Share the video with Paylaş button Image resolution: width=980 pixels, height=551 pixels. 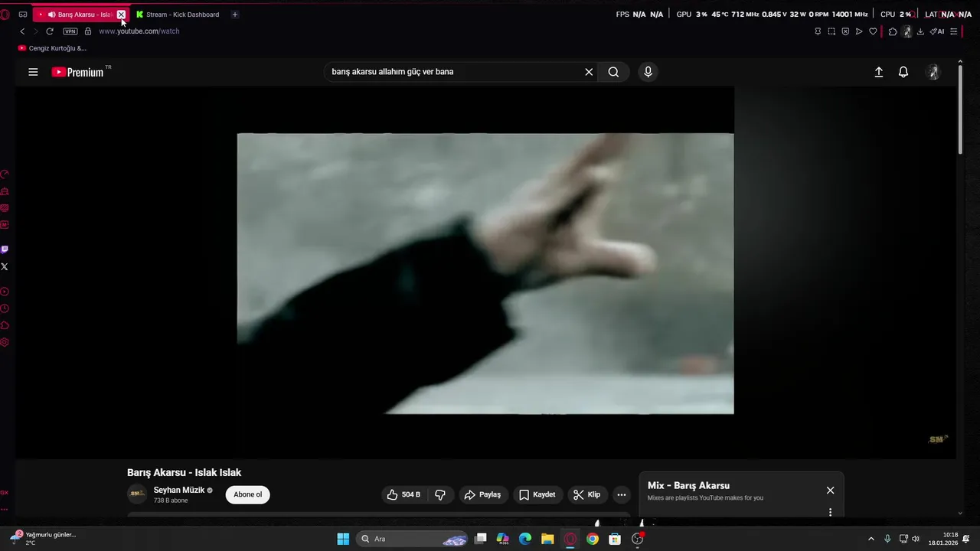tap(482, 494)
